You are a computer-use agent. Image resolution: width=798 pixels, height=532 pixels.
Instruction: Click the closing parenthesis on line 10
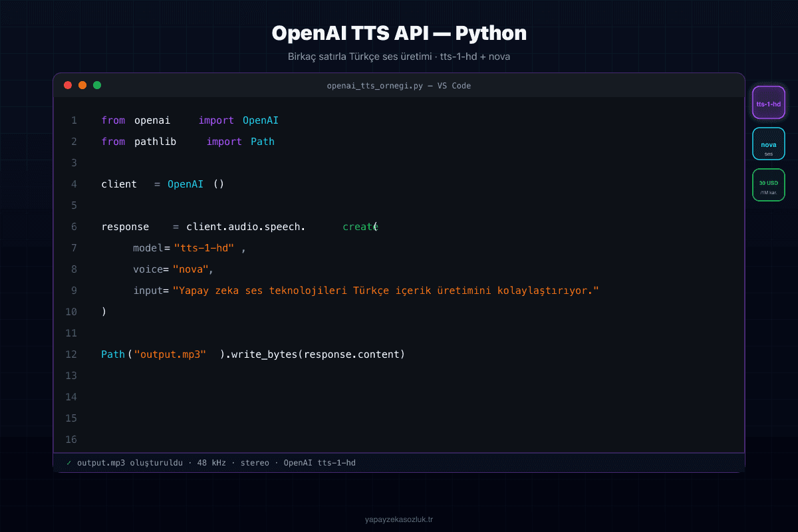104,312
